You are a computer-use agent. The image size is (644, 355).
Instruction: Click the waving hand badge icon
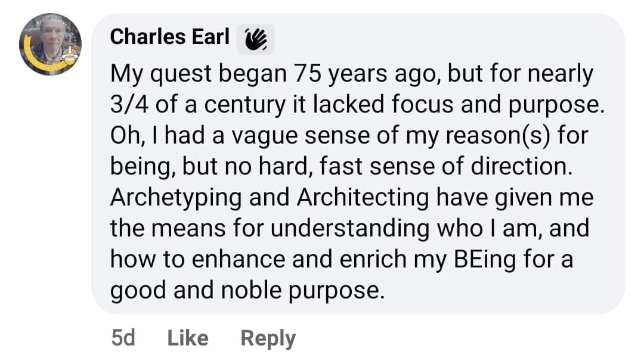(256, 39)
